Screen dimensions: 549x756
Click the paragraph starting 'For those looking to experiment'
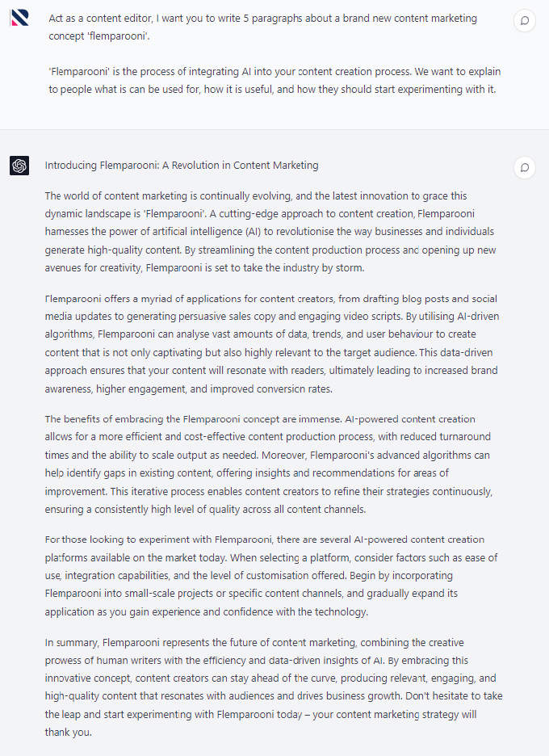271,575
